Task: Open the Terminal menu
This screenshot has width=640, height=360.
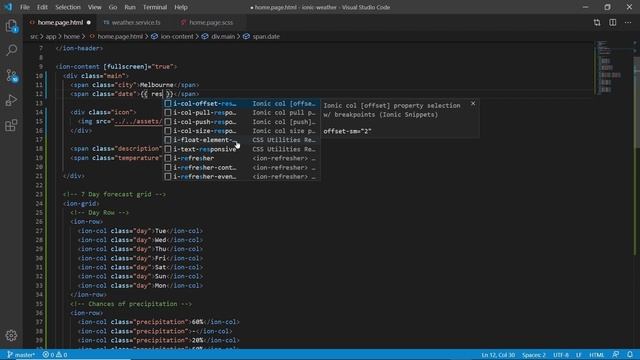Action: (x=155, y=7)
